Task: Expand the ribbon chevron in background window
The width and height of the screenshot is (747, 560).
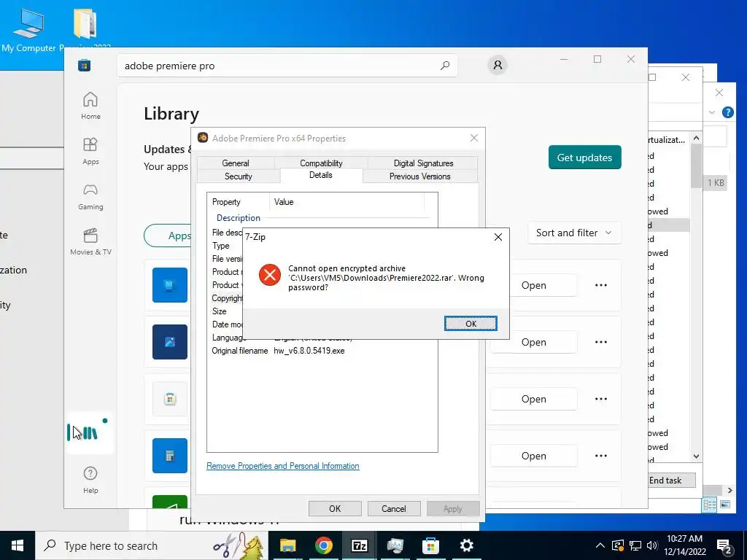Action: (x=712, y=112)
